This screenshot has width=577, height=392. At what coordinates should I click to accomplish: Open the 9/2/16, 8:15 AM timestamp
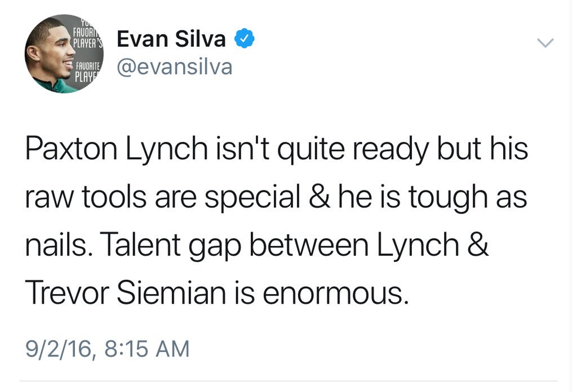click(108, 348)
